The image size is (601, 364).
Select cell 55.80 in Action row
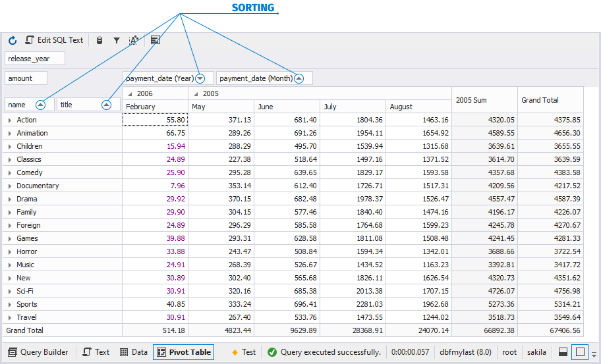click(x=156, y=120)
